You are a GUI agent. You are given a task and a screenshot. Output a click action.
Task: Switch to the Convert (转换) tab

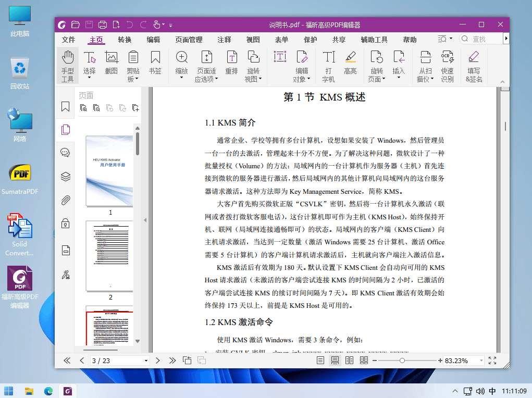click(125, 40)
